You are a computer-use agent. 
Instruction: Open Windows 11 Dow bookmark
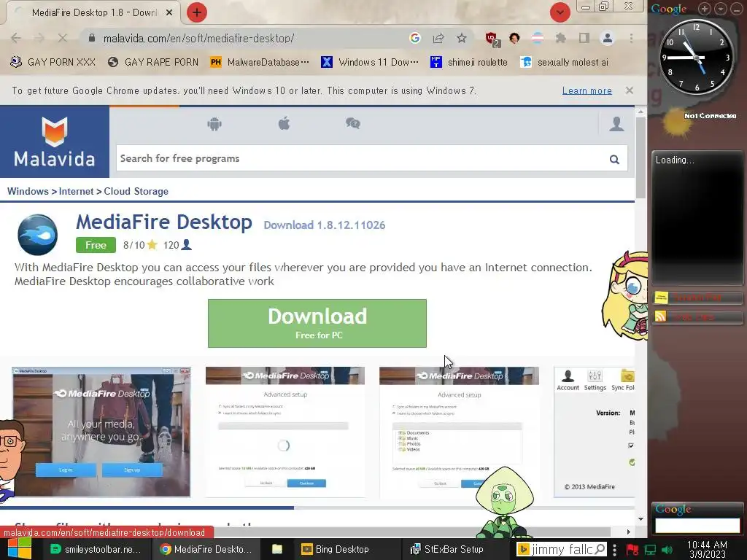[370, 62]
